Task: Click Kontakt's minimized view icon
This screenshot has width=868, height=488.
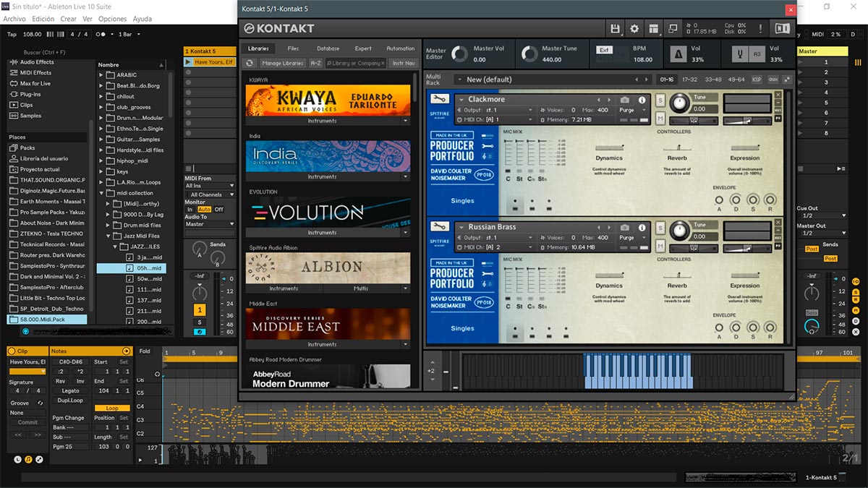Action: [673, 28]
